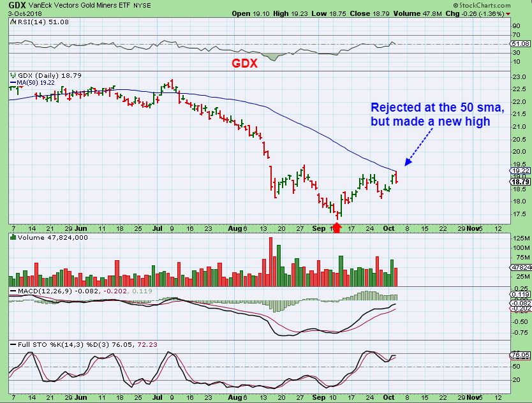Click the Volume 47.8M header value
This screenshot has width=532, height=403.
(x=418, y=13)
